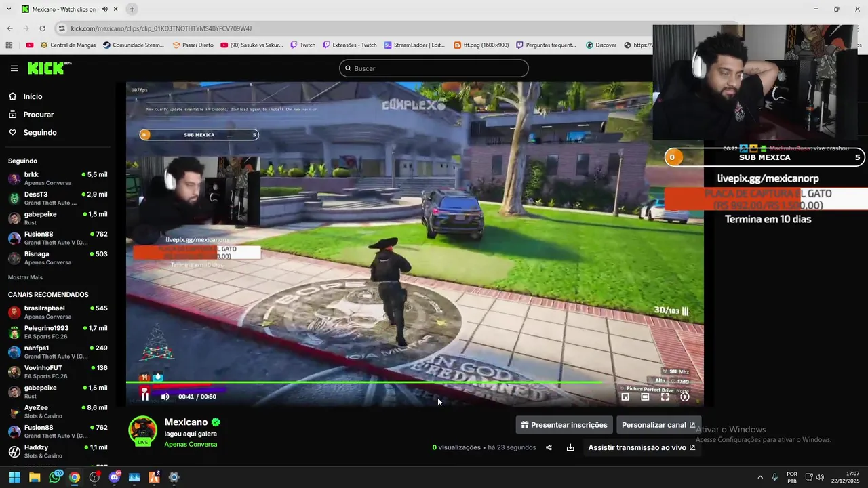Screen dimensions: 868x488
Task: Mute the clip volume
Action: coord(165,396)
